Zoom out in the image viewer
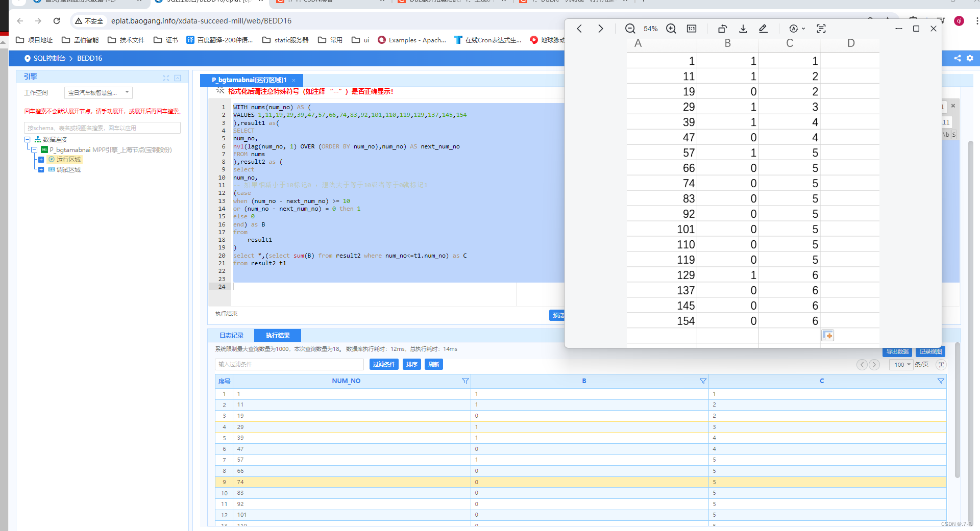Viewport: 980px width, 531px height. (630, 29)
